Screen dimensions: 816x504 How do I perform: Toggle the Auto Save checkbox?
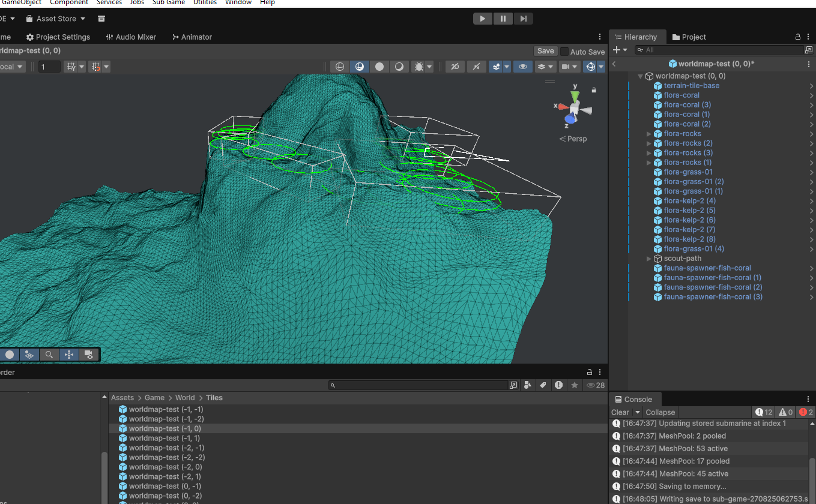coord(565,52)
